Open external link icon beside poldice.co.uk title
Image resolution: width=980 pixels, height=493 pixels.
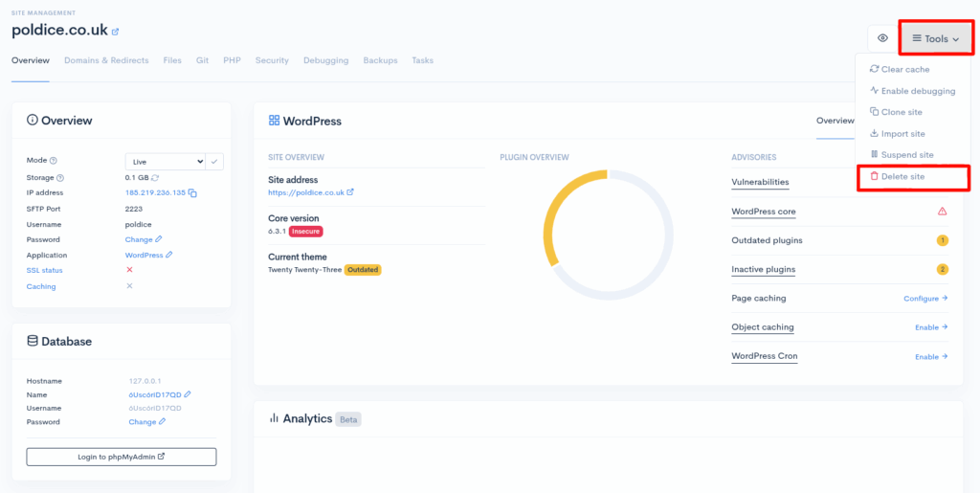[x=116, y=32]
